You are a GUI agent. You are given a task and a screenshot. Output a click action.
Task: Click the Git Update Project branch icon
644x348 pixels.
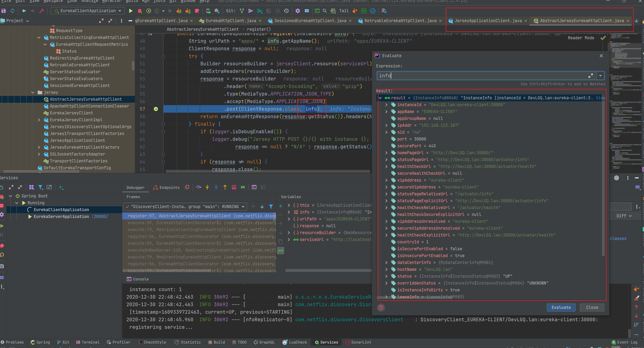coord(242,11)
